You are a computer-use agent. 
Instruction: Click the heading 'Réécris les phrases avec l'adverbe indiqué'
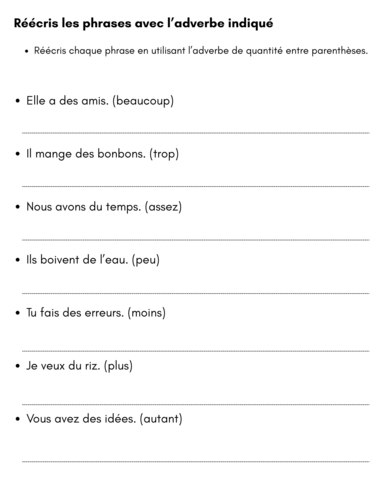[x=143, y=23]
